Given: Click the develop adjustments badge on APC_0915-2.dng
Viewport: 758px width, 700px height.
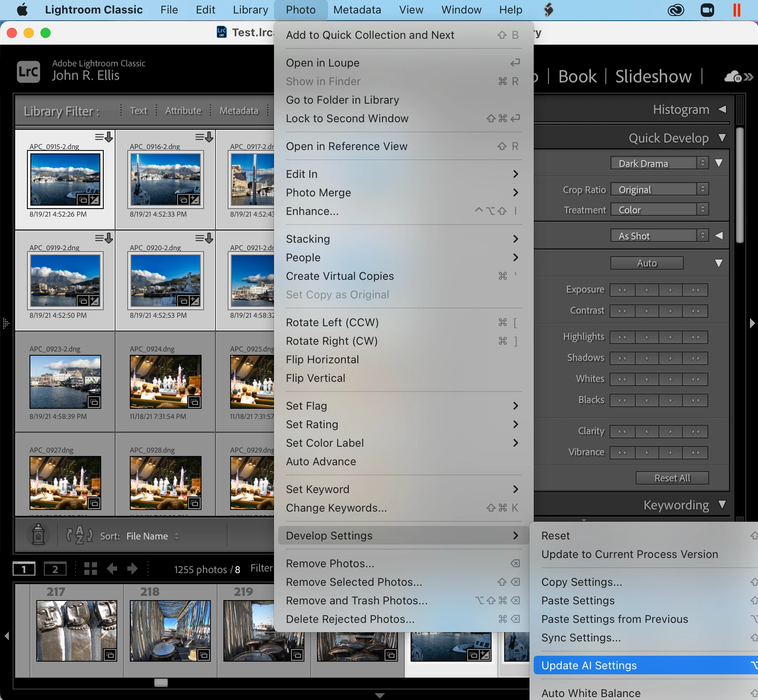Looking at the screenshot, I should tap(94, 199).
